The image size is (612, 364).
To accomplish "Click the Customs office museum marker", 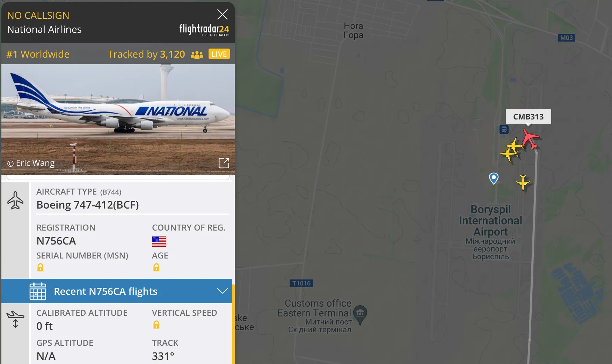I will tap(360, 314).
